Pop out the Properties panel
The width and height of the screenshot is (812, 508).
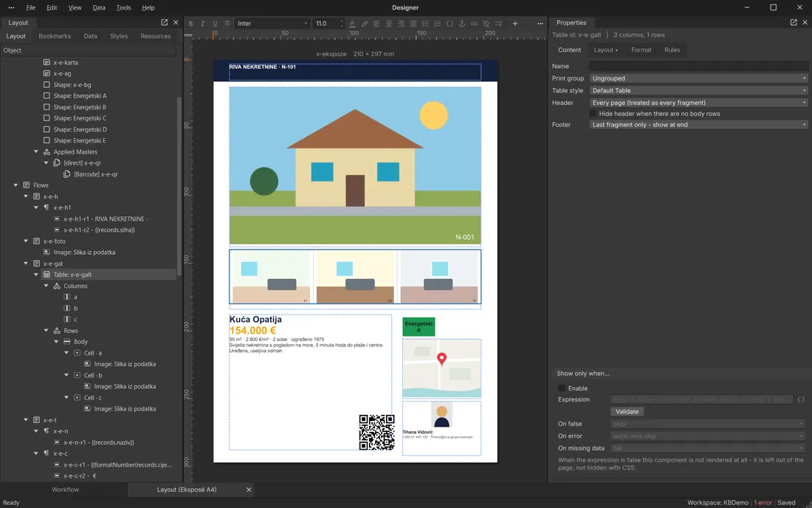tap(794, 22)
